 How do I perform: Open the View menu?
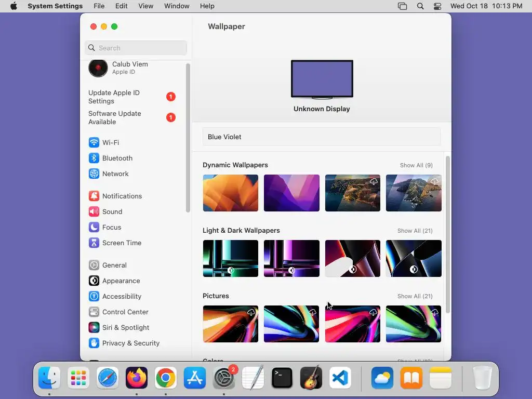(x=146, y=6)
